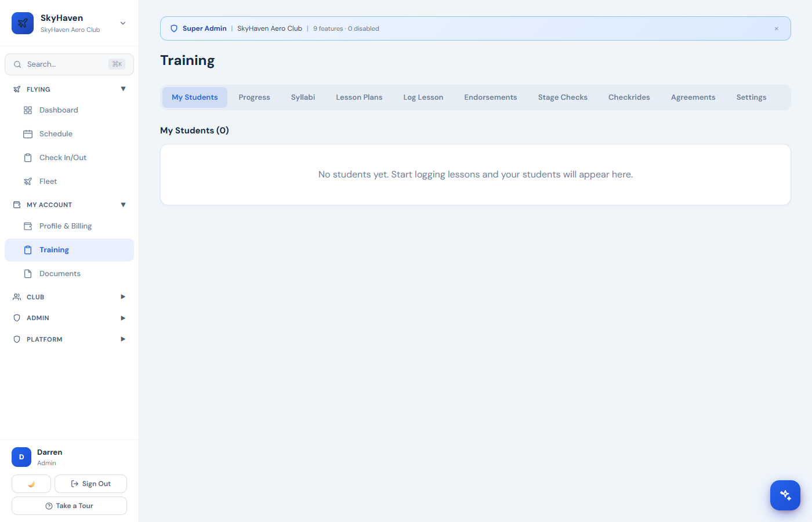Click the SkyHaven airplane logo
The image size is (812, 522).
pyautogui.click(x=22, y=23)
